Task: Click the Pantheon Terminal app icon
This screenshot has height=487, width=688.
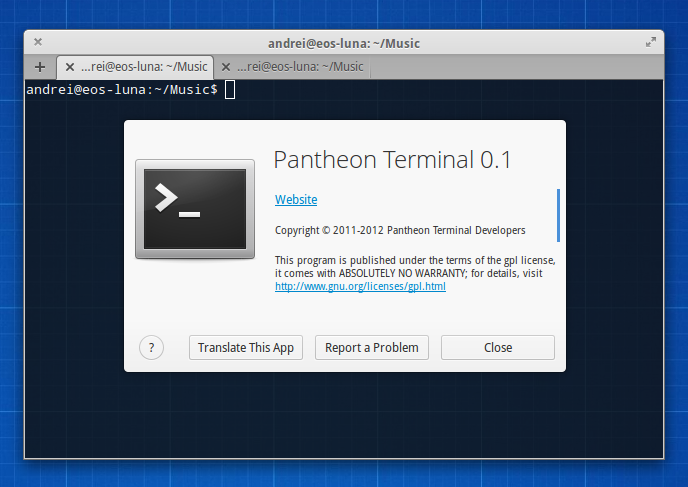Action: 195,209
